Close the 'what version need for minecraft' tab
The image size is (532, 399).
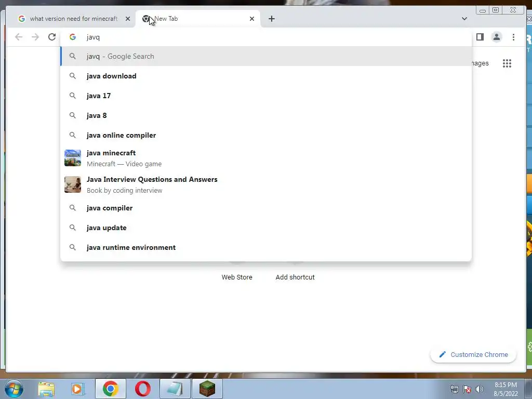pos(128,19)
